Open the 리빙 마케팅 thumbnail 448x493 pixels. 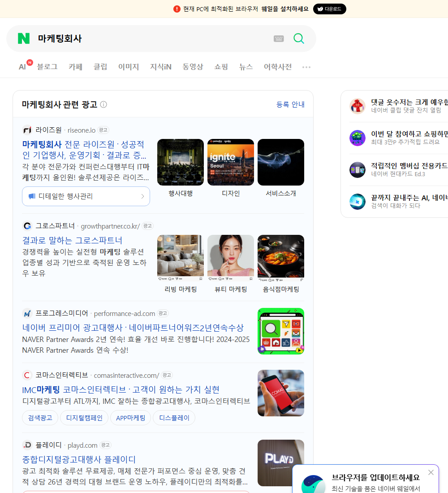(x=181, y=258)
